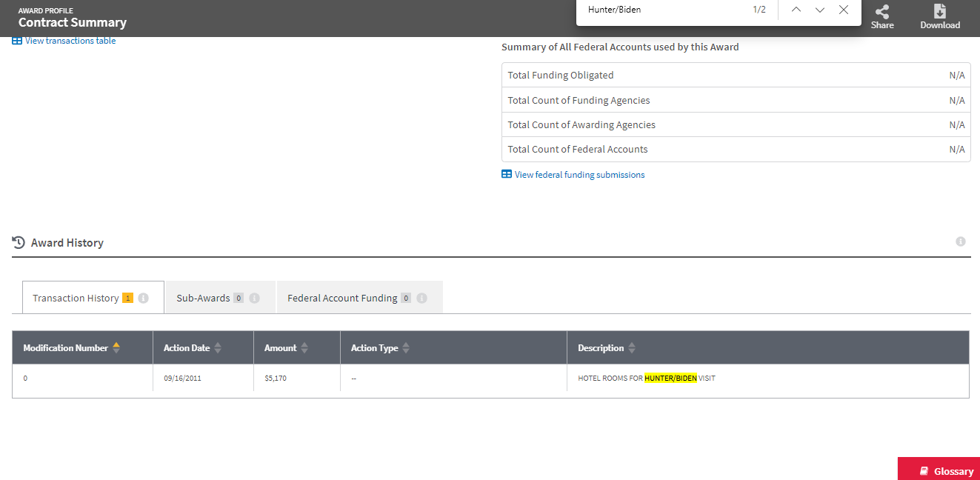
Task: Open the Glossary button
Action: pos(946,471)
